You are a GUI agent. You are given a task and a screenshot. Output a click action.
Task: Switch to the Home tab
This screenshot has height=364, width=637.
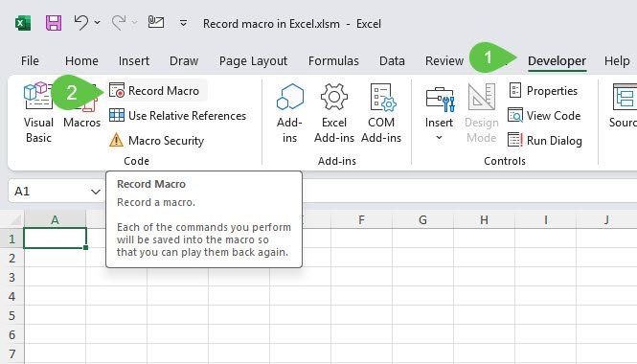(x=81, y=61)
